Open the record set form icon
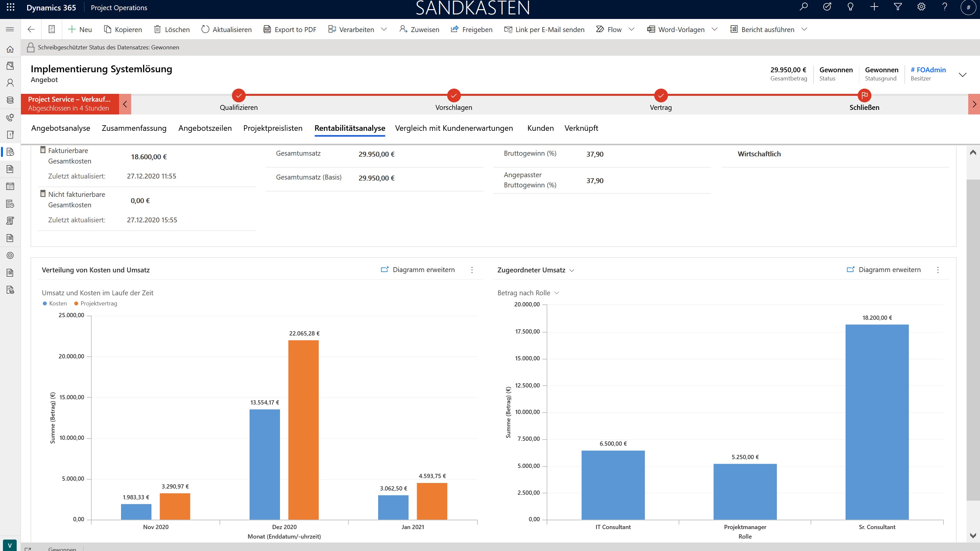The height and width of the screenshot is (551, 980). coord(52,29)
